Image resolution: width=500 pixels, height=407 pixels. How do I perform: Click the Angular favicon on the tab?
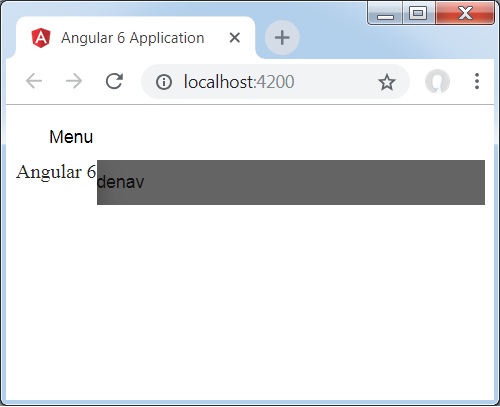[x=41, y=38]
